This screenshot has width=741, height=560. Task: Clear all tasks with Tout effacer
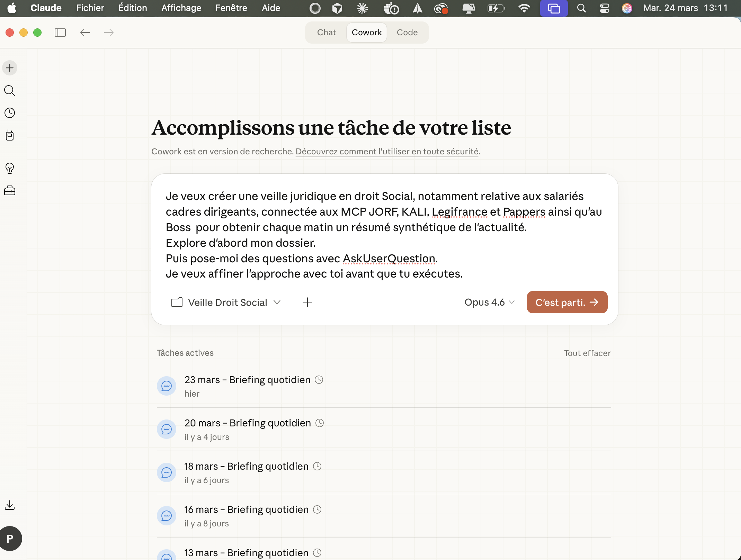pyautogui.click(x=587, y=353)
